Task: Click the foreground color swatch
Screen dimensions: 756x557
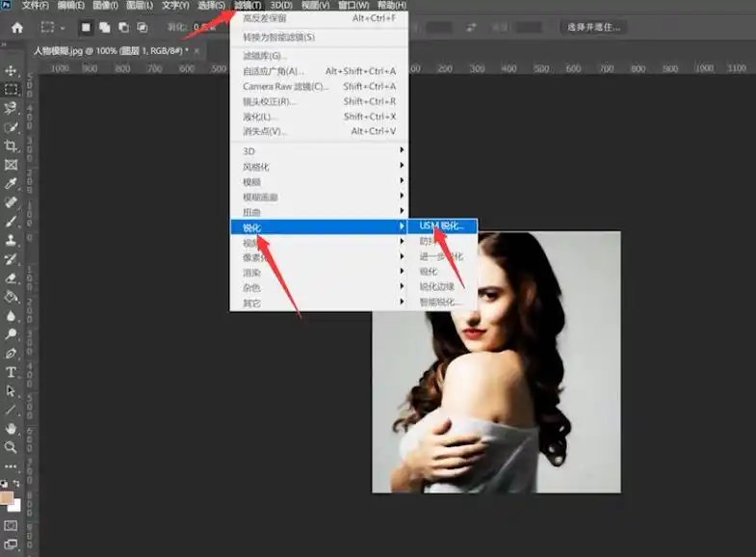Action: (x=8, y=499)
